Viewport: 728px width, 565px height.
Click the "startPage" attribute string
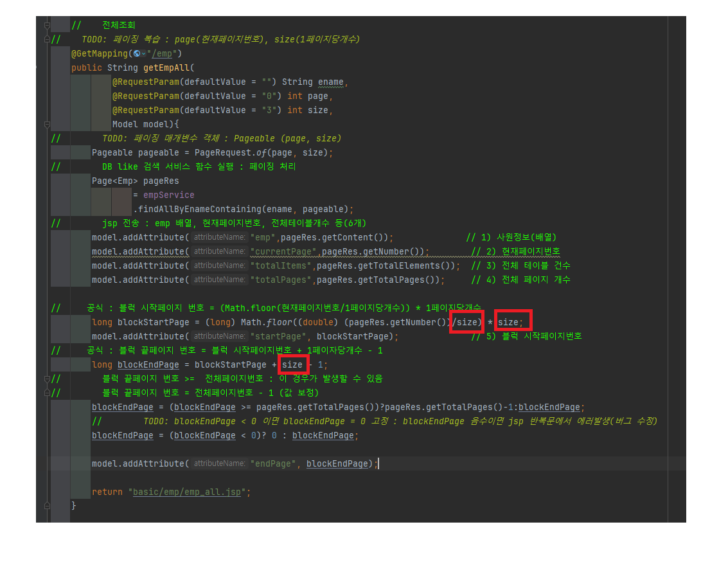278,336
